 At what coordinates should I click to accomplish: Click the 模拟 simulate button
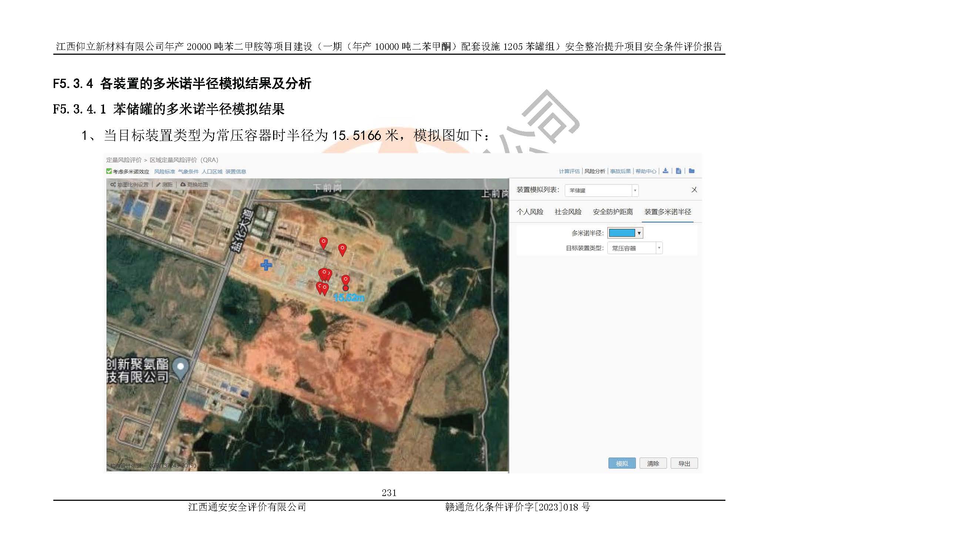click(x=621, y=463)
